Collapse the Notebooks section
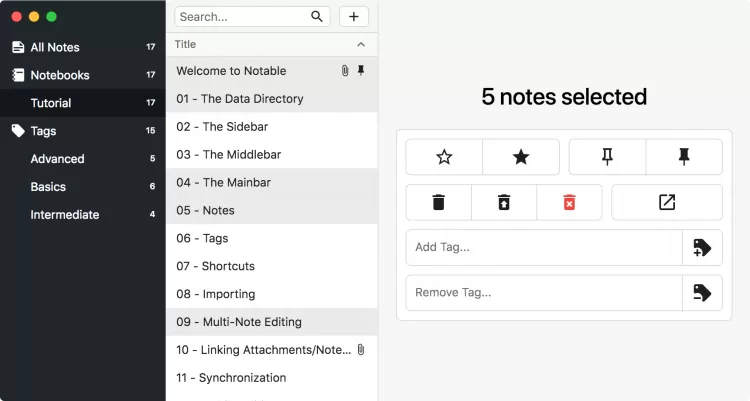750x401 pixels. 59,75
